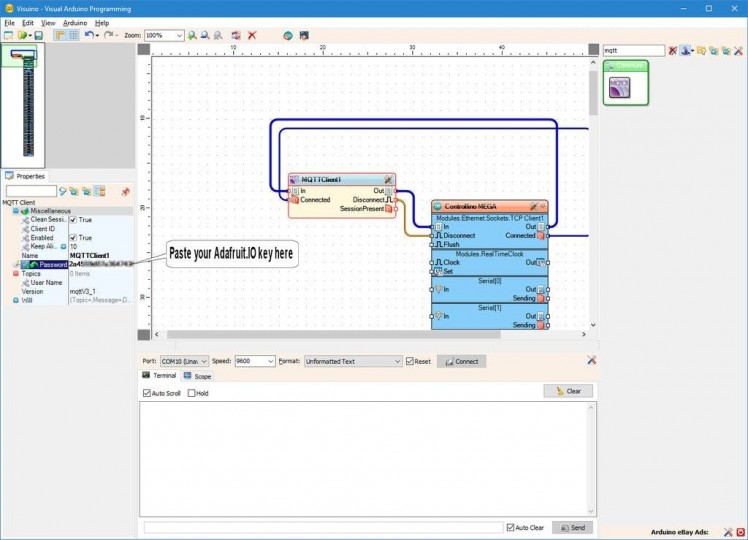Image resolution: width=748 pixels, height=540 pixels.
Task: Switch to the Scope tab
Action: click(x=196, y=376)
